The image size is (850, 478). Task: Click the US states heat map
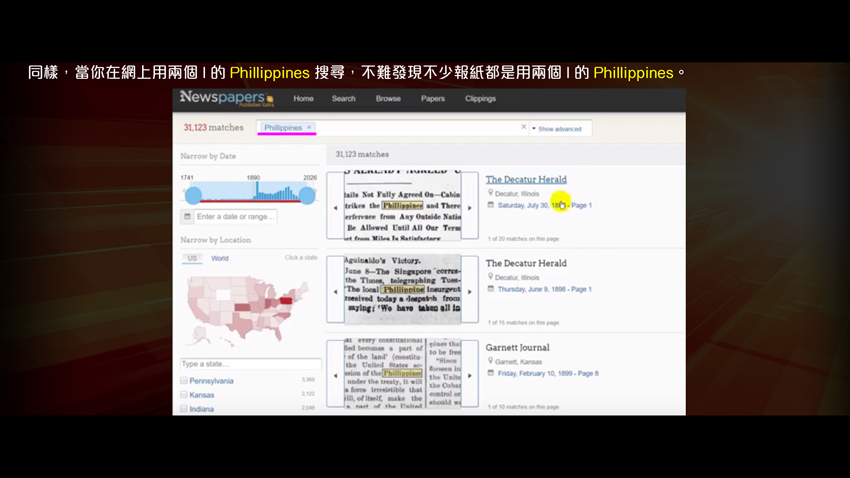click(x=247, y=309)
